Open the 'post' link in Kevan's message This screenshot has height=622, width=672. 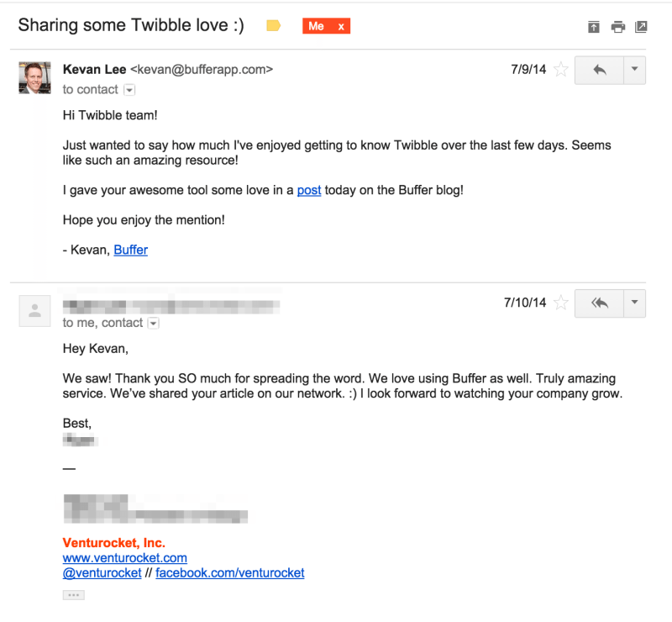tap(308, 190)
